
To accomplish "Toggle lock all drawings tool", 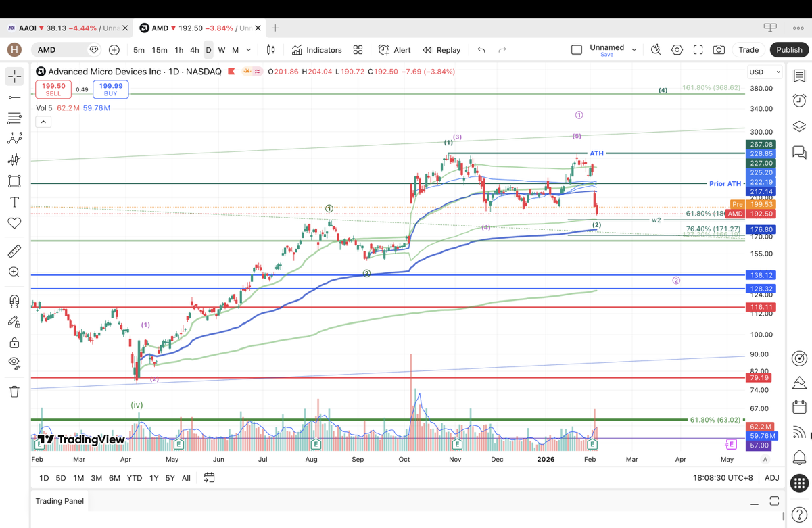I will pos(14,343).
